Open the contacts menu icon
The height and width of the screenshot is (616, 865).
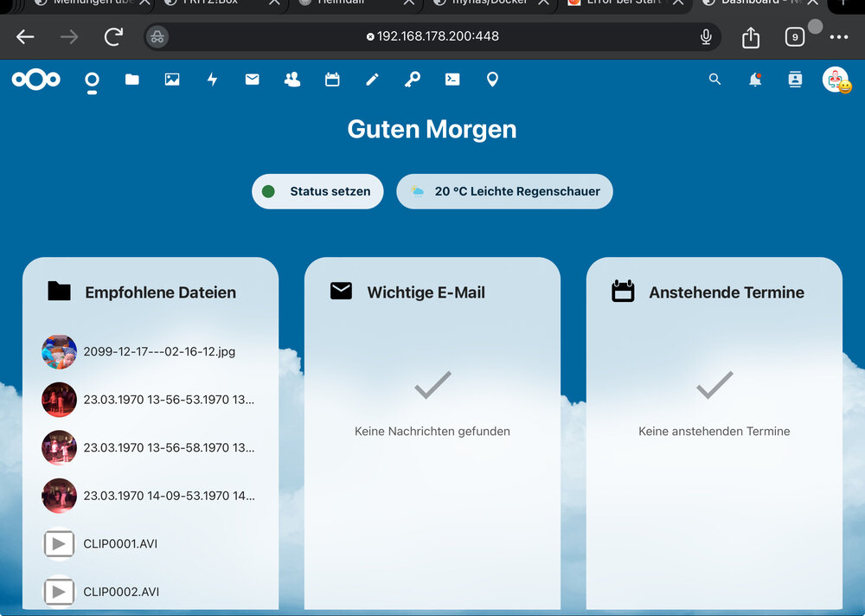coord(795,80)
